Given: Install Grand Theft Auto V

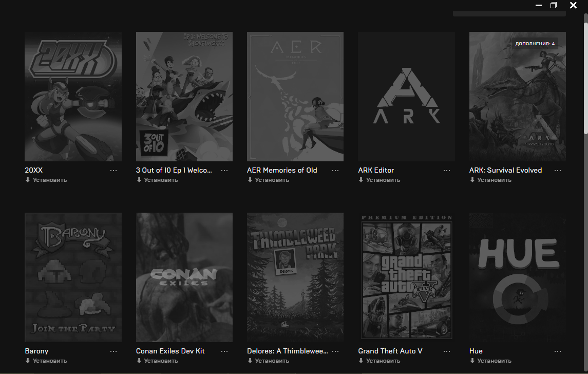Looking at the screenshot, I should click(379, 361).
